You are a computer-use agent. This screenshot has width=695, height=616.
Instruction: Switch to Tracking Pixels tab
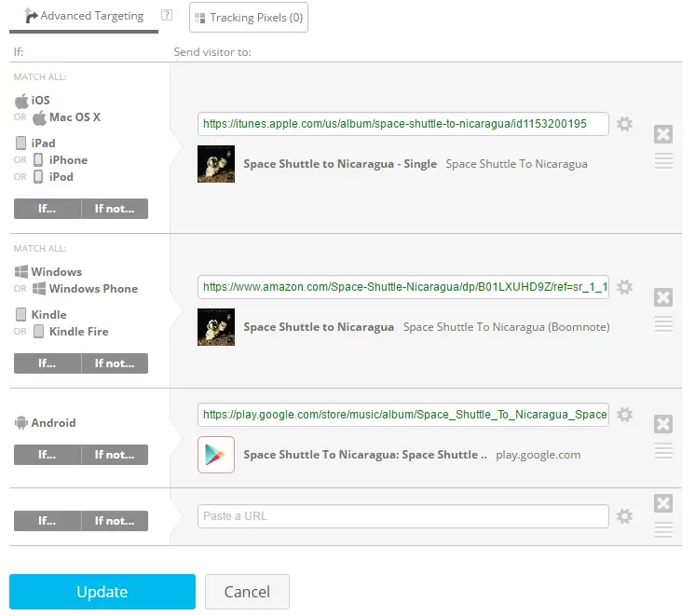pyautogui.click(x=248, y=17)
